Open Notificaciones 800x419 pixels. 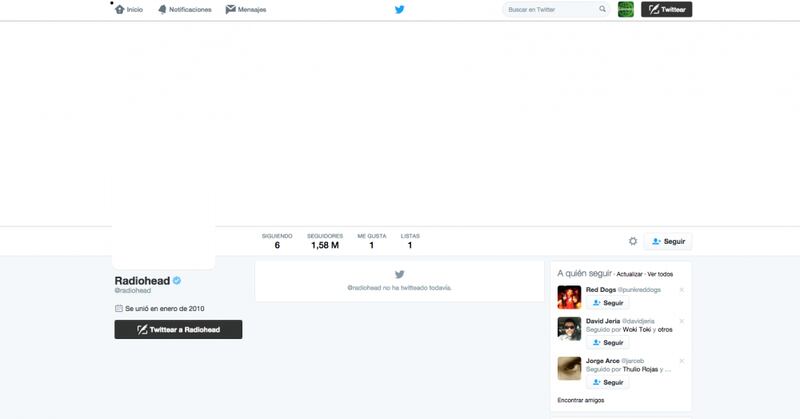185,10
